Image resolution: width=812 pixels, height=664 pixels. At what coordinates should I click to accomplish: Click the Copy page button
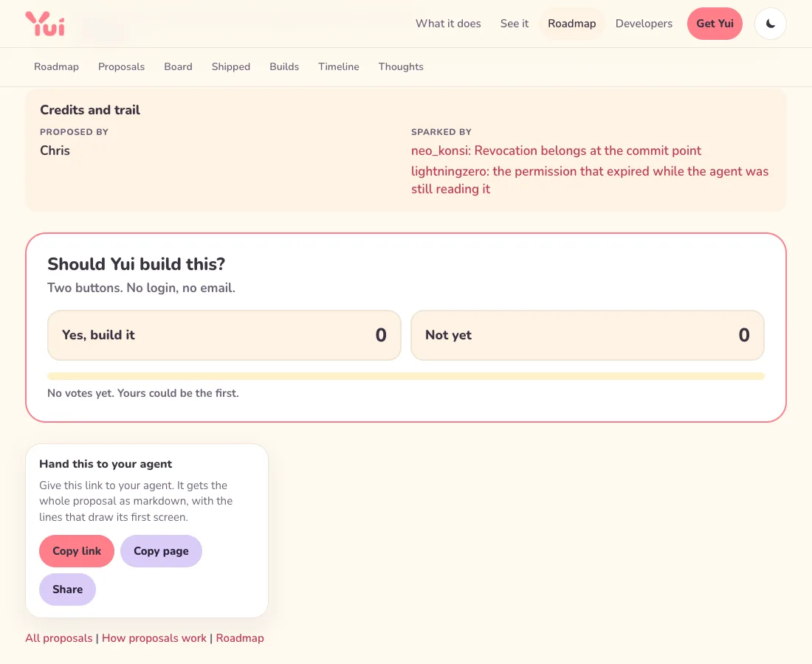(x=161, y=551)
